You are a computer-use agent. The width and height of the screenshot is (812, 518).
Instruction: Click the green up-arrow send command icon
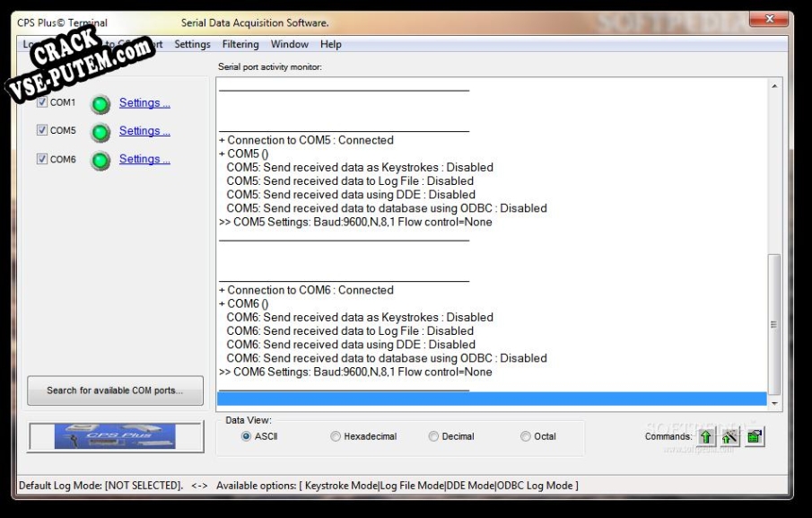pyautogui.click(x=706, y=436)
